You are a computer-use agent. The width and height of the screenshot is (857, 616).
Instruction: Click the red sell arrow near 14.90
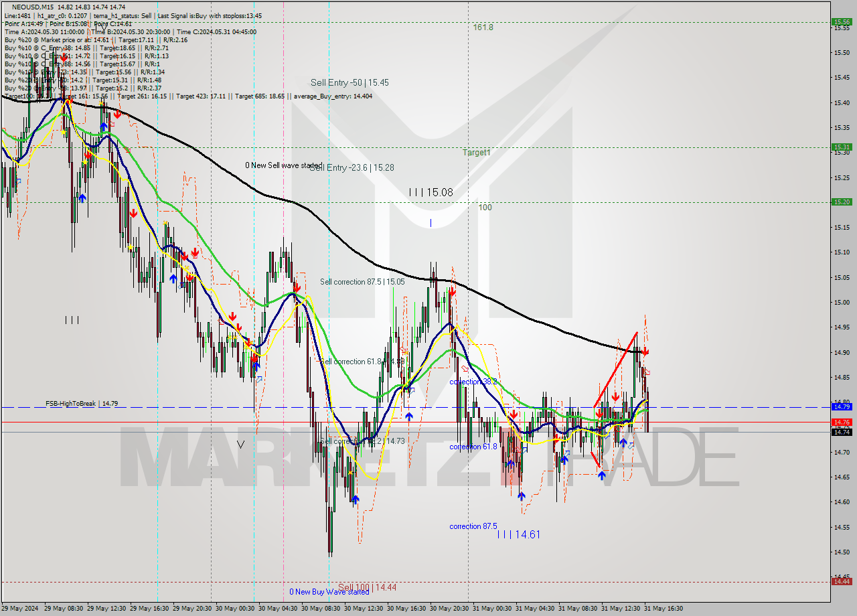[645, 351]
